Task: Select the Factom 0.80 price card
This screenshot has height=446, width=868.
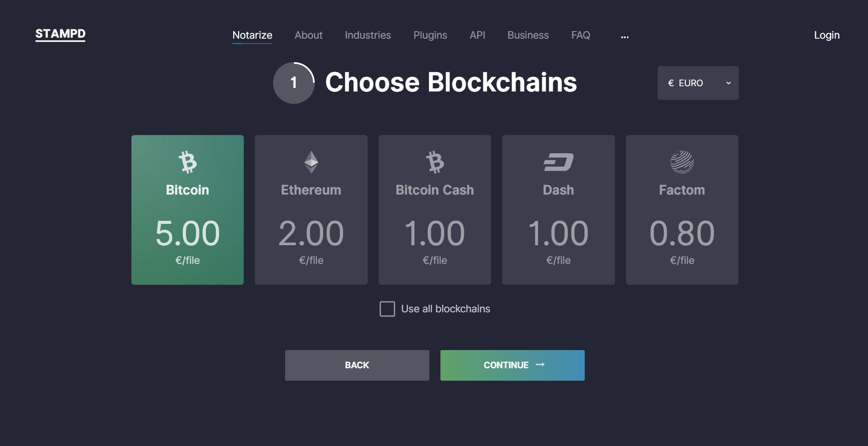Action: pyautogui.click(x=682, y=210)
